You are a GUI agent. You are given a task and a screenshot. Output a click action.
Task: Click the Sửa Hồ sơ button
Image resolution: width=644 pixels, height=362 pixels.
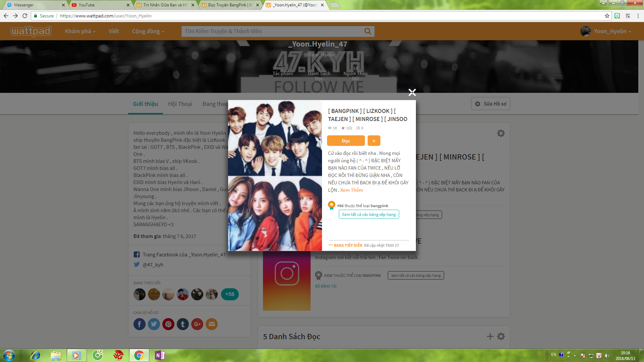491,104
